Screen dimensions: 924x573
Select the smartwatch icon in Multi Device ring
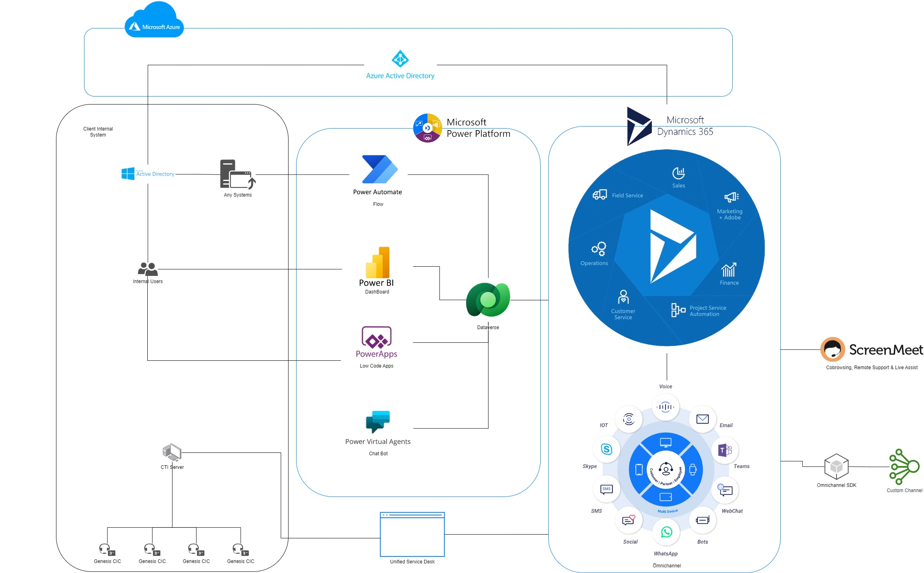693,469
